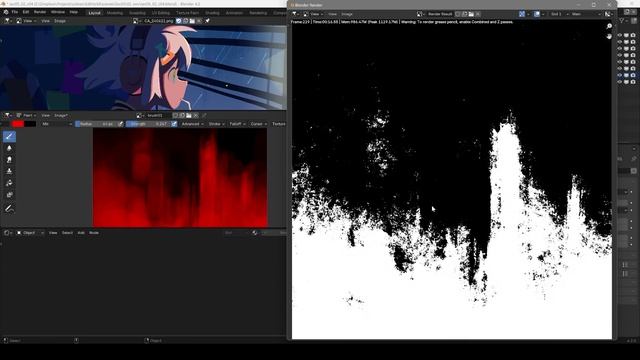Browse images next to CA_040432.png

pos(138,21)
